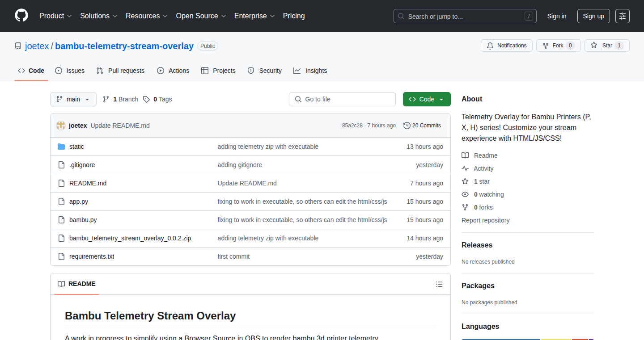Screen dimensions: 644x340
Task: Select the README tab
Action: click(x=76, y=284)
